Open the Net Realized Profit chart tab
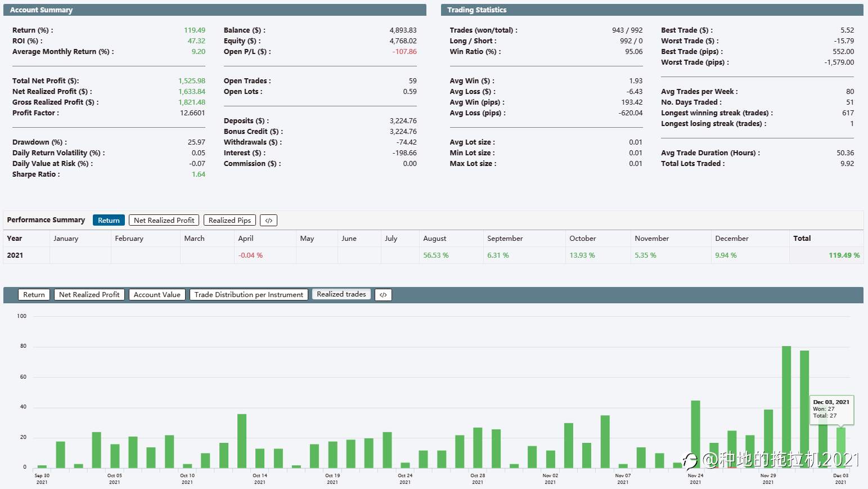The height and width of the screenshot is (489, 868). 89,295
